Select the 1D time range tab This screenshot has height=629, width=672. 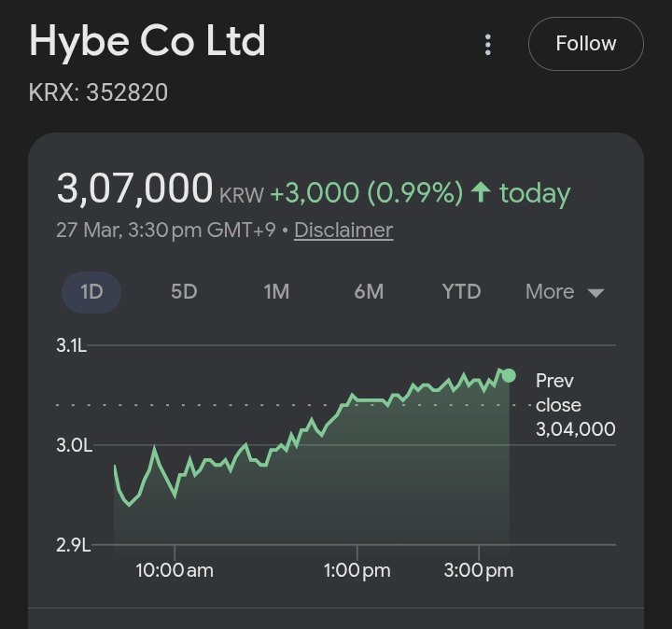(91, 291)
